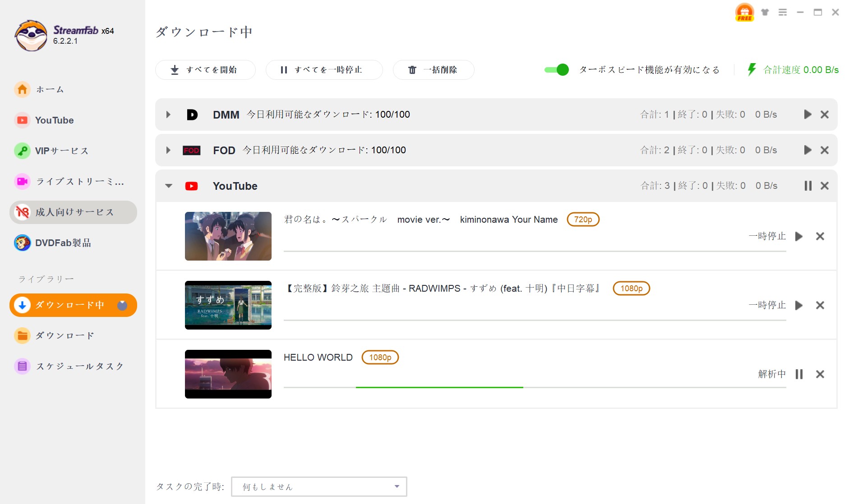Remove the YouTube download group
Image resolution: width=849 pixels, height=504 pixels.
pyautogui.click(x=825, y=186)
